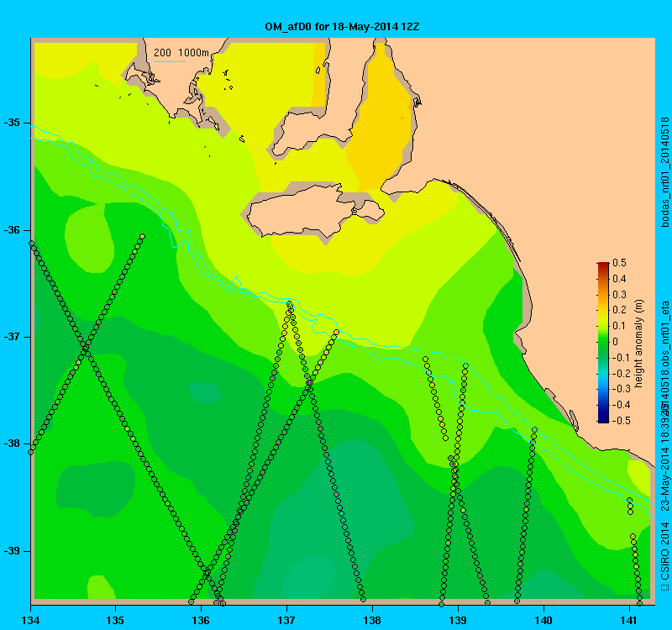Image resolution: width=672 pixels, height=630 pixels.
Task: Click the '-0.1' colorbar tick label
Action: pos(620,358)
